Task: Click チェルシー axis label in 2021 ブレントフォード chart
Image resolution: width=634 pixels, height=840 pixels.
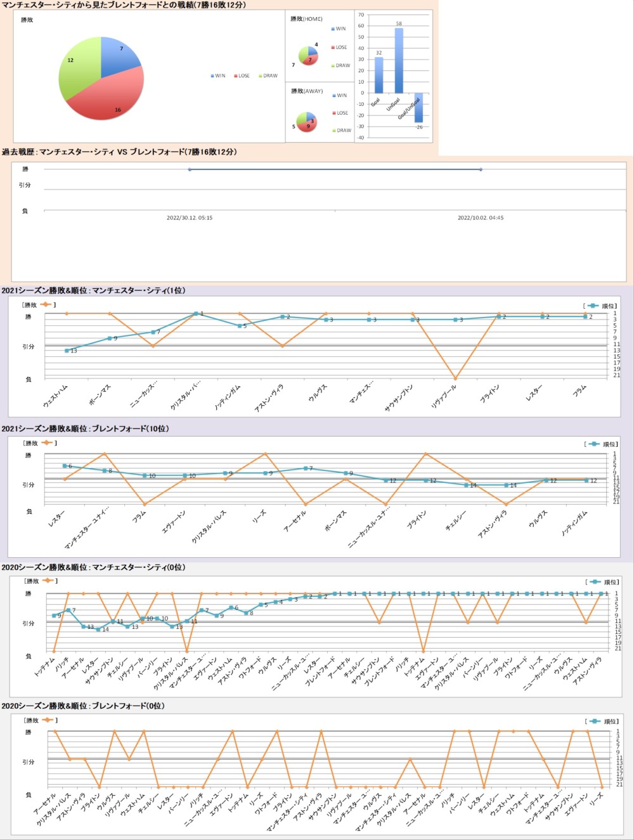Action: 456,520
